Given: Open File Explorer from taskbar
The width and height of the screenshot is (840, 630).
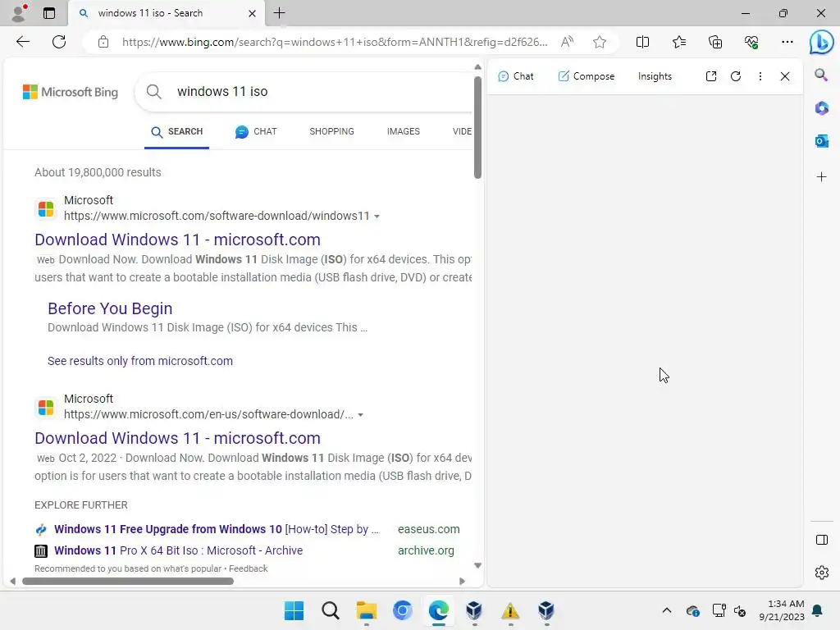Looking at the screenshot, I should 367,610.
